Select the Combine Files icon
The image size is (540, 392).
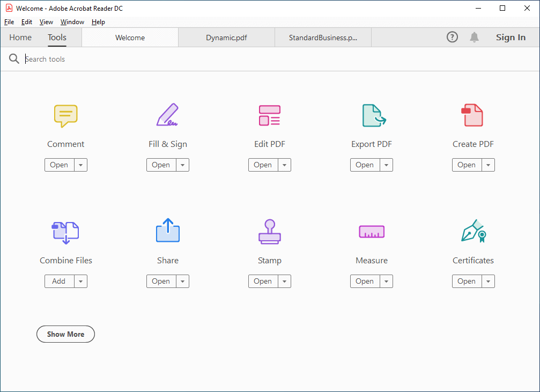pos(65,231)
